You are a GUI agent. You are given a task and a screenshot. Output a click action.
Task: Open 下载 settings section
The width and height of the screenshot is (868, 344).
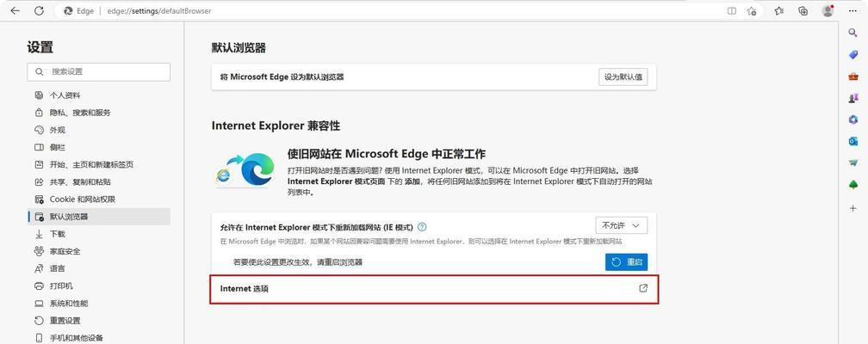point(99,234)
